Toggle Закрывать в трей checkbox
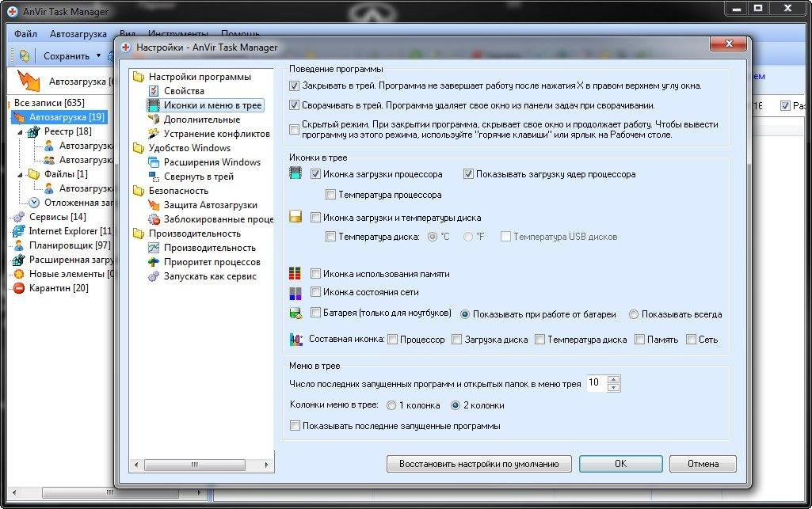The height and width of the screenshot is (509, 812). 294,85
